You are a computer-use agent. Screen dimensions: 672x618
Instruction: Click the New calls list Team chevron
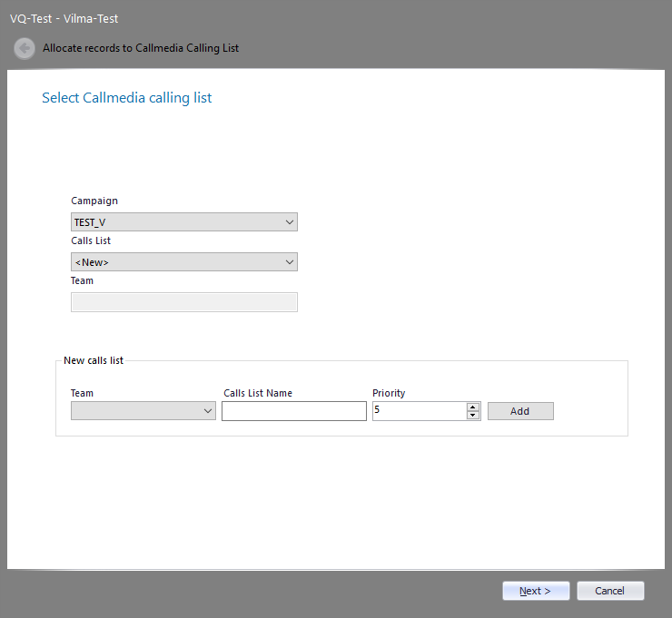click(x=208, y=411)
